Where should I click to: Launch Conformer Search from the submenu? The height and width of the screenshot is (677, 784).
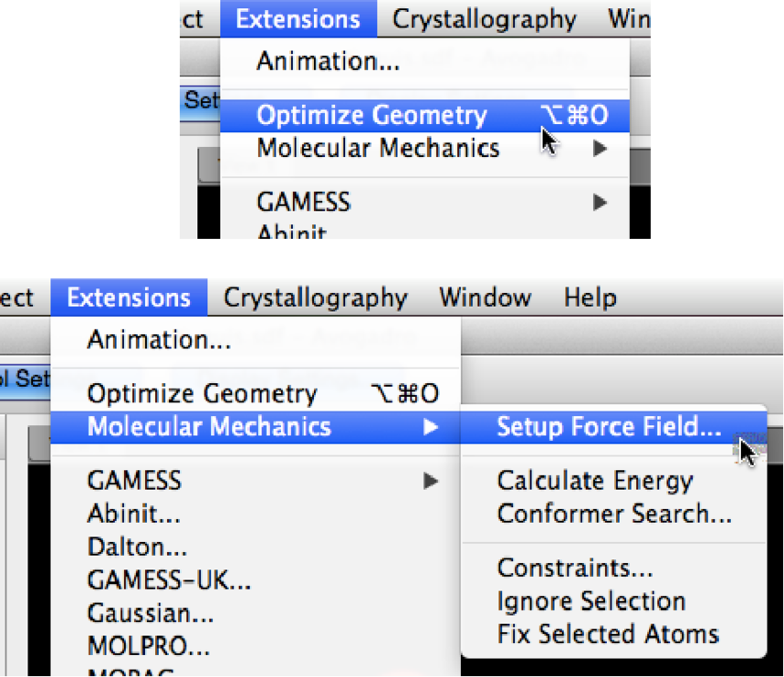coord(613,514)
